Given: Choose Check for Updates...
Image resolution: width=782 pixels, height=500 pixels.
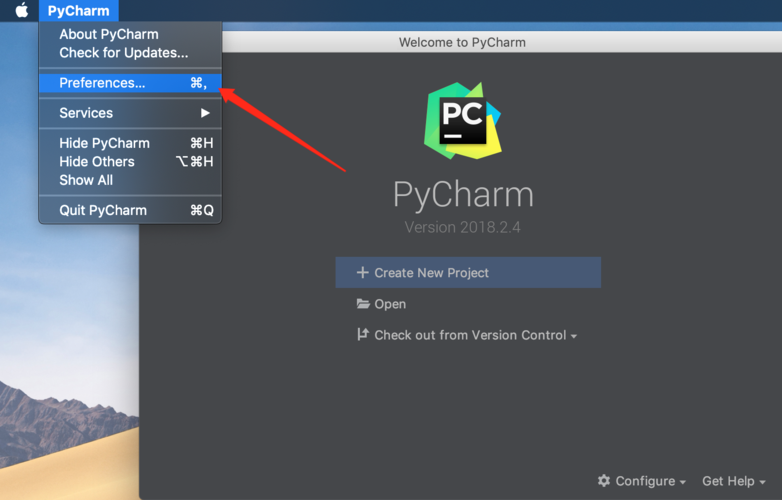Looking at the screenshot, I should [131, 53].
